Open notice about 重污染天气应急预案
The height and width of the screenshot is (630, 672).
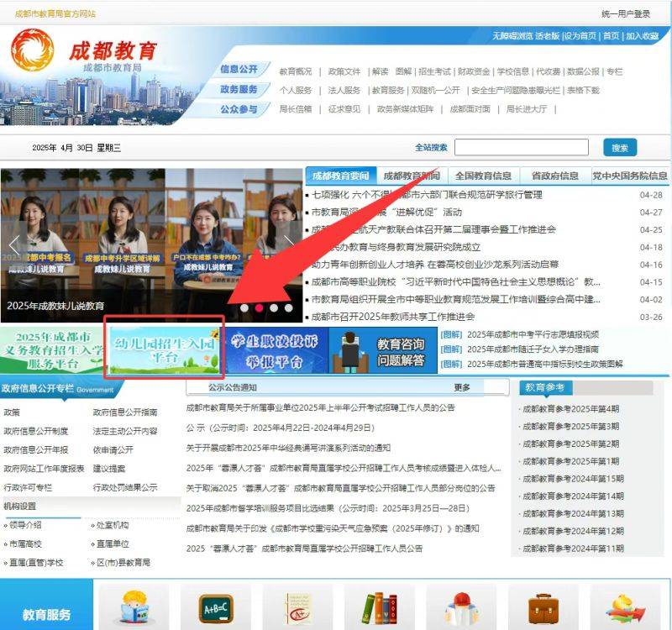[x=333, y=528]
